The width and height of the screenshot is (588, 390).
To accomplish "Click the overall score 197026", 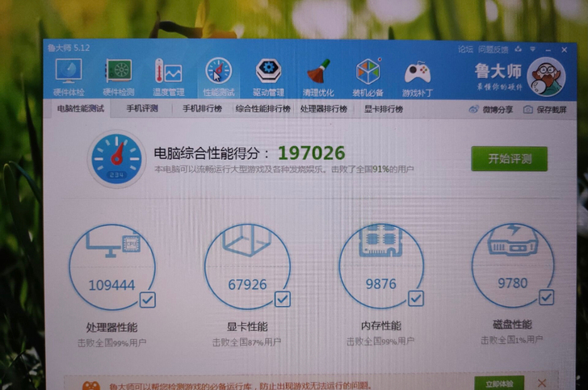I will [311, 153].
